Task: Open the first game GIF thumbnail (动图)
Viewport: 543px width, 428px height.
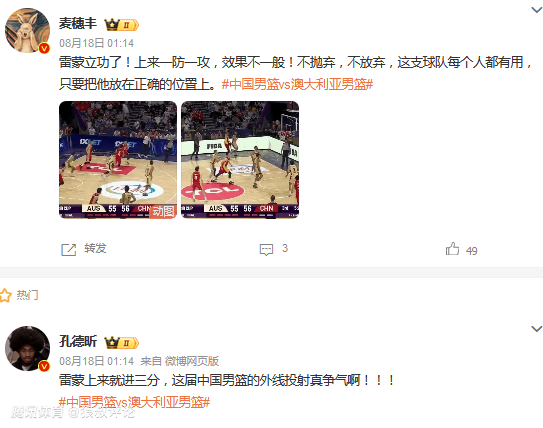Action: click(118, 160)
